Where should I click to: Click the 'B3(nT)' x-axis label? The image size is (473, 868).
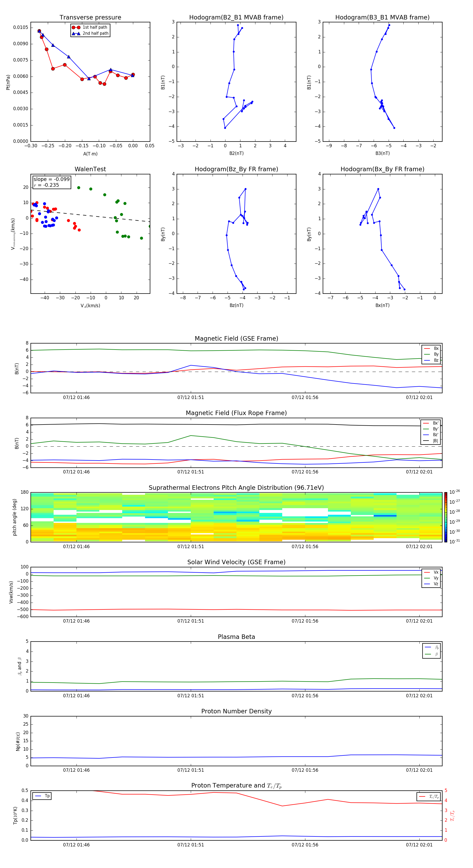pyautogui.click(x=382, y=153)
